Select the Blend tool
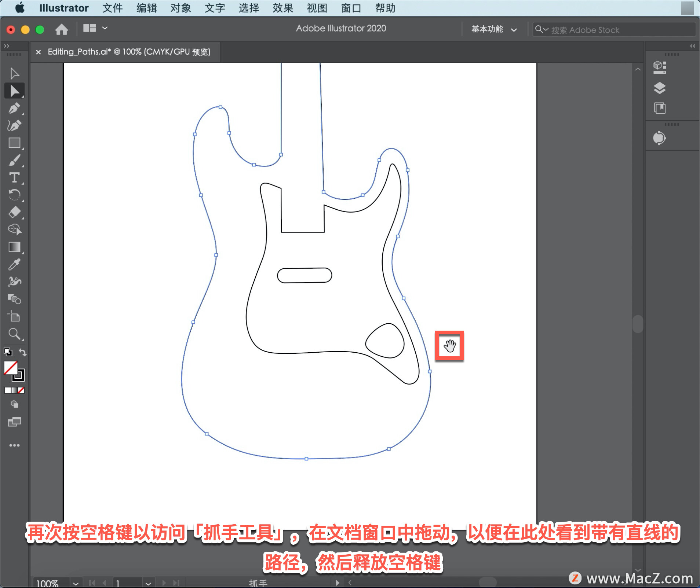The width and height of the screenshot is (700, 588). click(x=14, y=299)
